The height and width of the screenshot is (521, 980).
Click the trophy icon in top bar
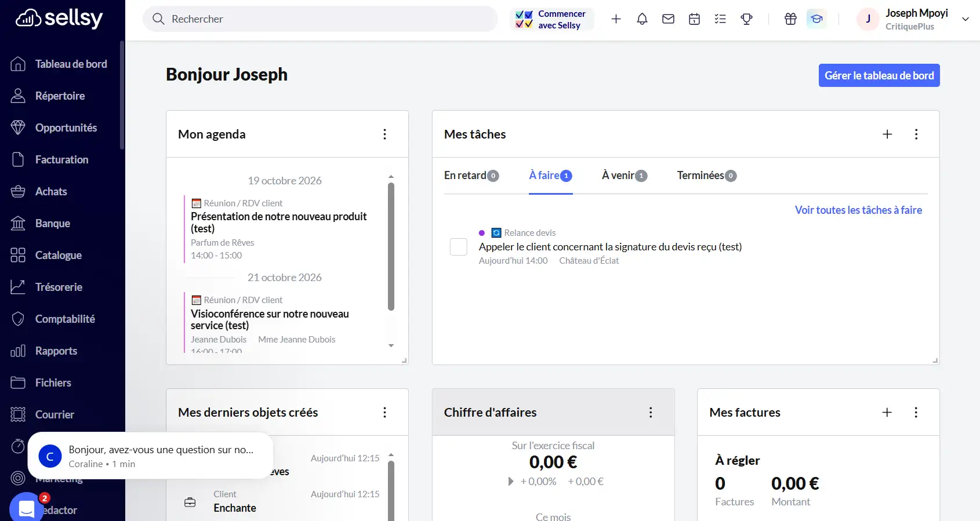[x=746, y=19]
